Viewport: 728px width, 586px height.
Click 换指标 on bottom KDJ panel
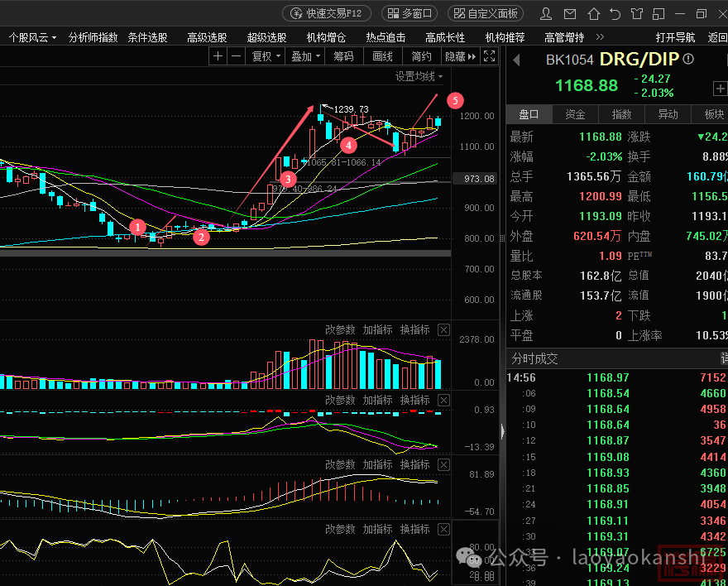tap(415, 529)
